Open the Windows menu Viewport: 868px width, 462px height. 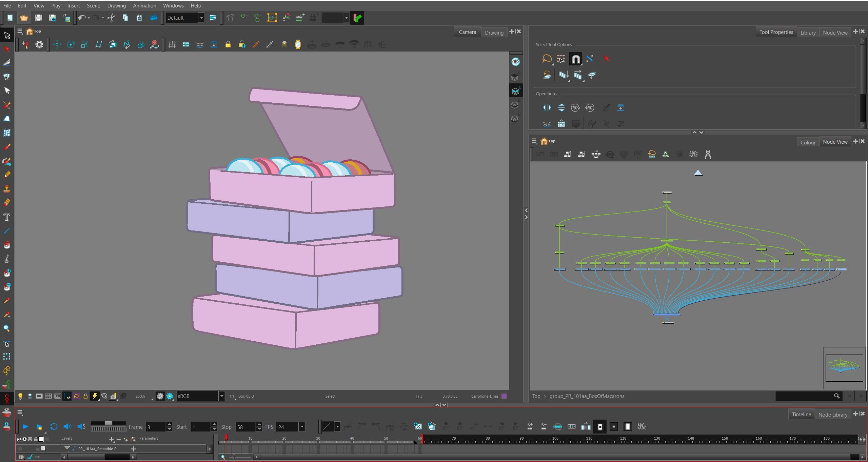point(173,5)
